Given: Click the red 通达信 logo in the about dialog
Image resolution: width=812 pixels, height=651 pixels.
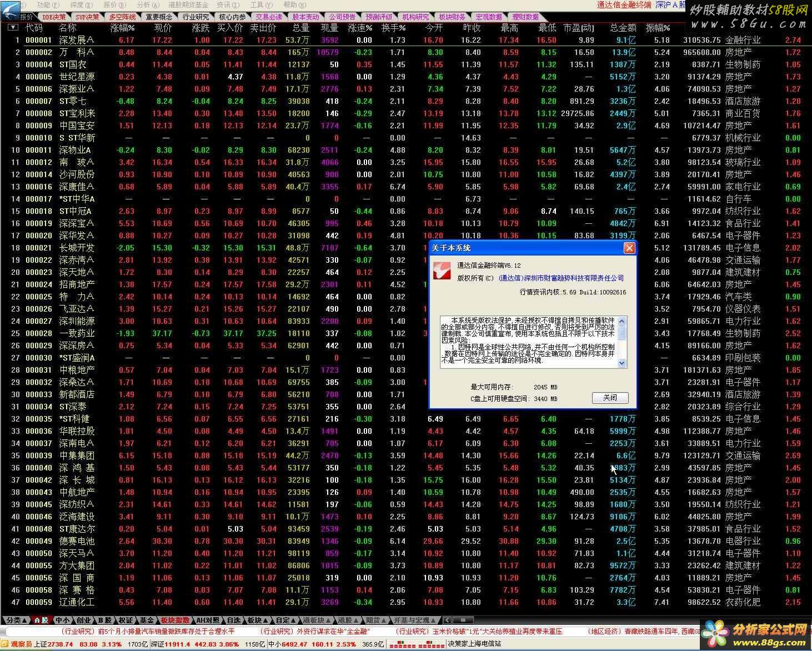Looking at the screenshot, I should (x=443, y=270).
